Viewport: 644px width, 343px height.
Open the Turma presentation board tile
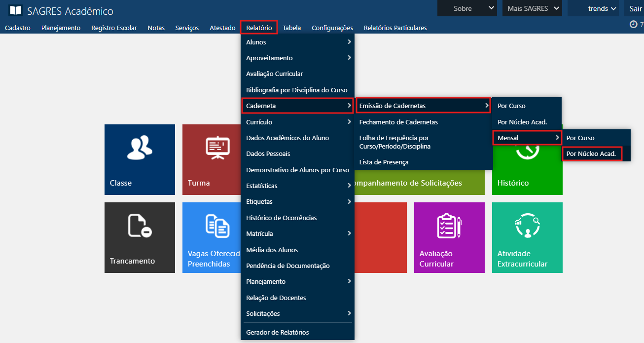211,159
